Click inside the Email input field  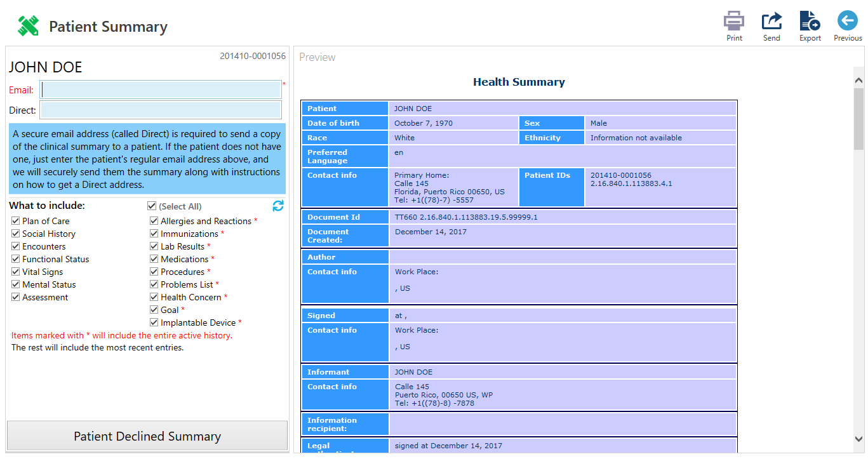click(x=161, y=89)
